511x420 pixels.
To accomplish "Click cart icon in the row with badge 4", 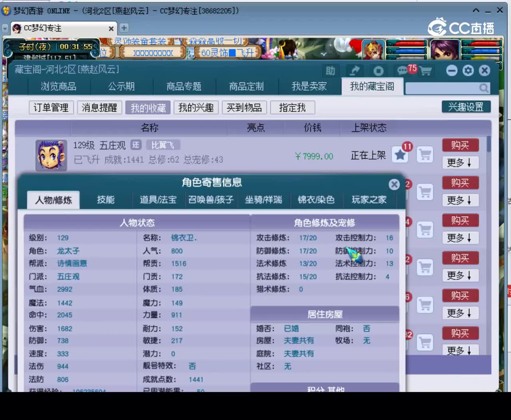I will [425, 230].
